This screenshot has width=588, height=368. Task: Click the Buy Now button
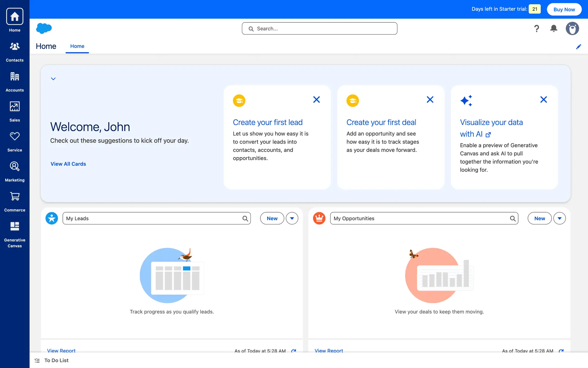(x=564, y=9)
